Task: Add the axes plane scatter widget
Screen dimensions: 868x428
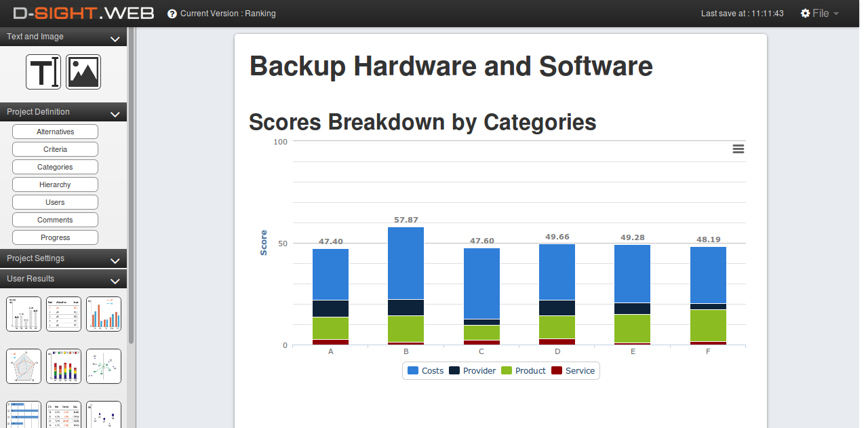Action: 104,366
